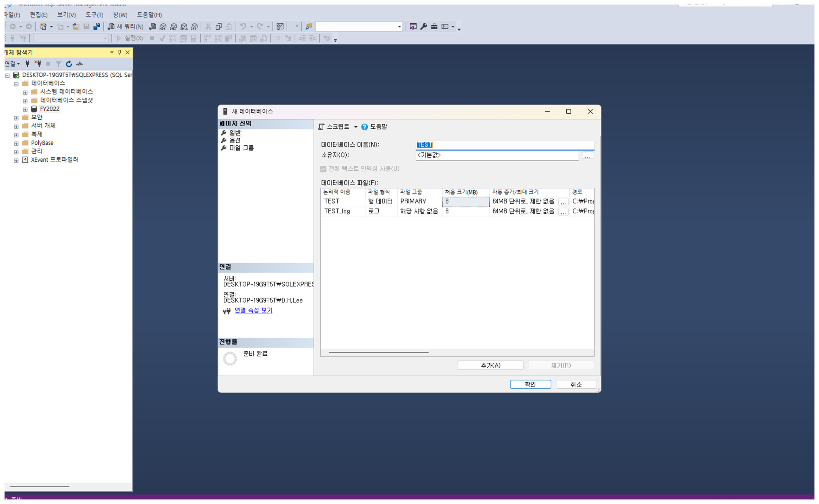The width and height of the screenshot is (819, 504).
Task: Expand the 보안 folder in tree
Action: pos(16,118)
